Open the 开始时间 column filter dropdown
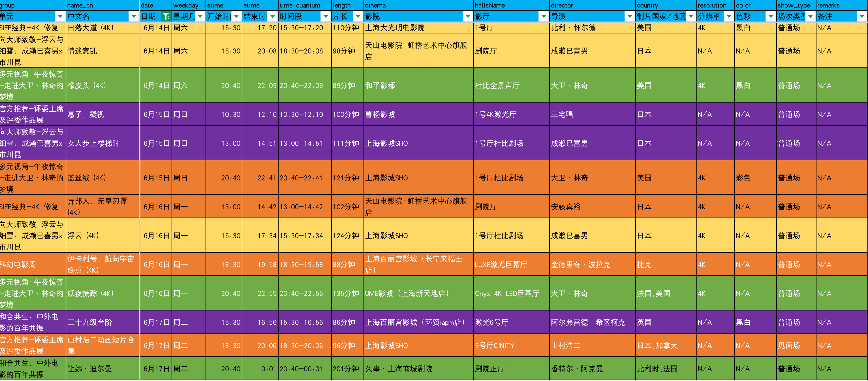Viewport: 868px width, 381px height. (x=237, y=16)
